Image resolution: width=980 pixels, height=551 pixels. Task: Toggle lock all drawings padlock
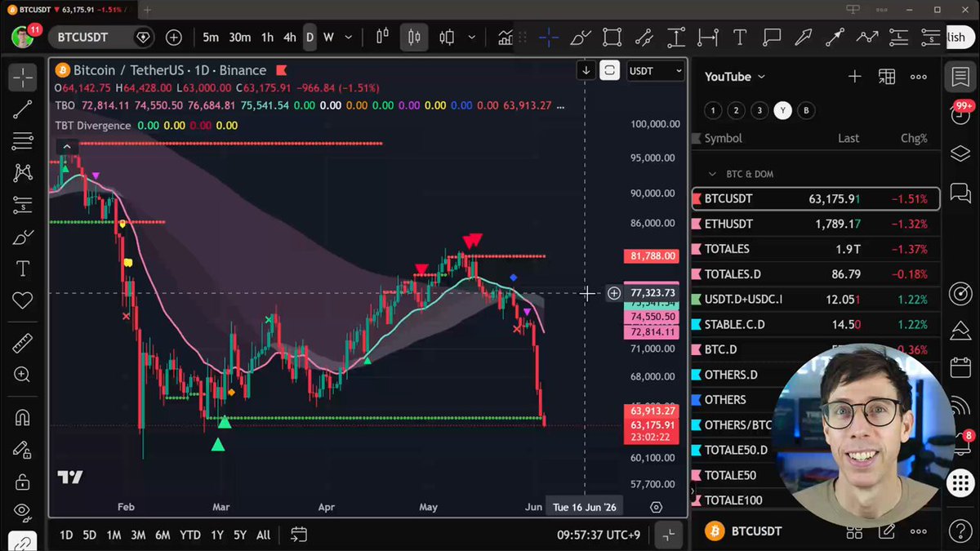[x=23, y=481]
